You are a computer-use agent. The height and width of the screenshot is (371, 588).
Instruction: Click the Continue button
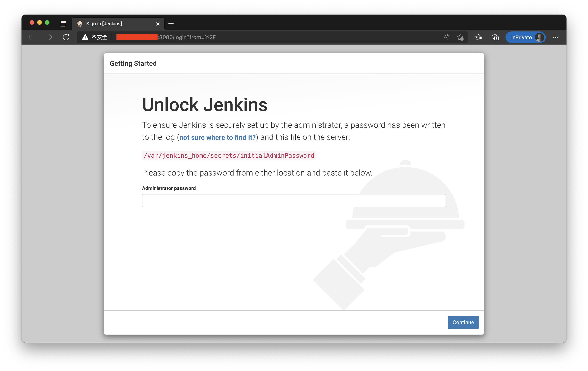click(463, 322)
